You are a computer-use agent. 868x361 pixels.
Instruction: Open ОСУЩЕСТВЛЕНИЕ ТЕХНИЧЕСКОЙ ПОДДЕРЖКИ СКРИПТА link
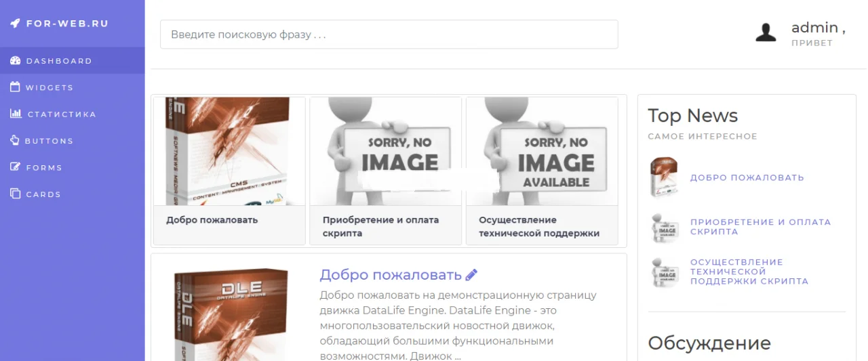[x=749, y=272]
